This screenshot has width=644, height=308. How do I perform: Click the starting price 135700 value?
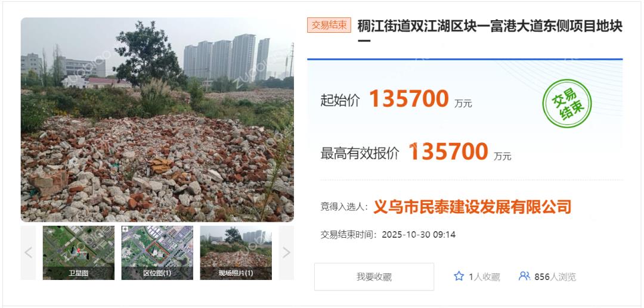click(x=409, y=98)
